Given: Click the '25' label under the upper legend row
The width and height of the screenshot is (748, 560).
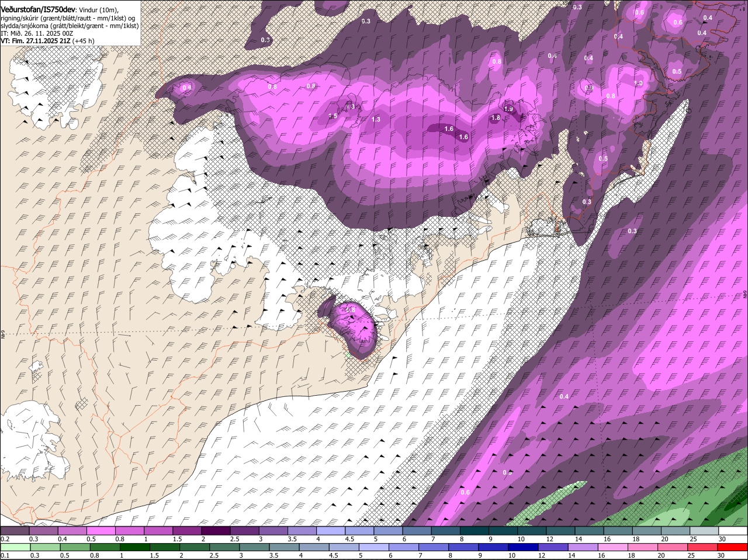Looking at the screenshot, I should tap(692, 539).
